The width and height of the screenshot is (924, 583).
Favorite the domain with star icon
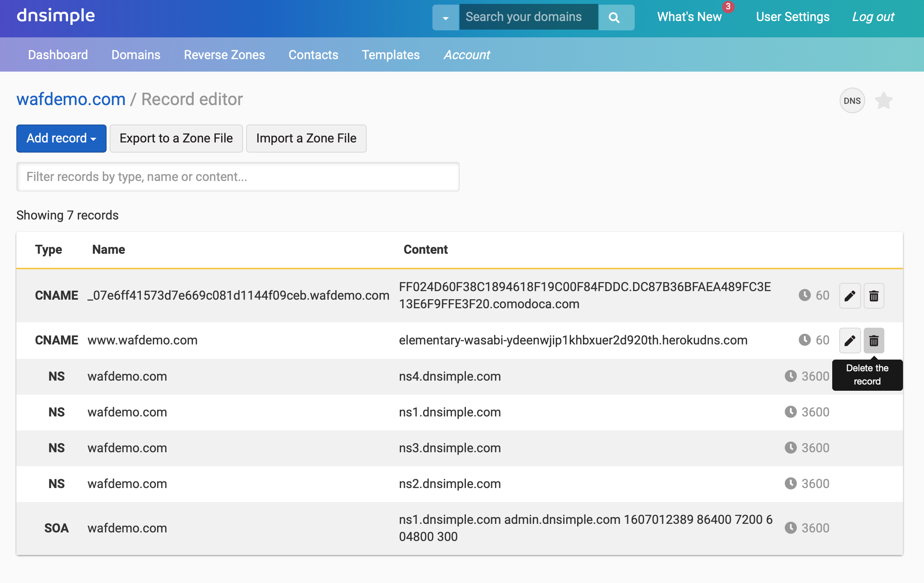[884, 101]
